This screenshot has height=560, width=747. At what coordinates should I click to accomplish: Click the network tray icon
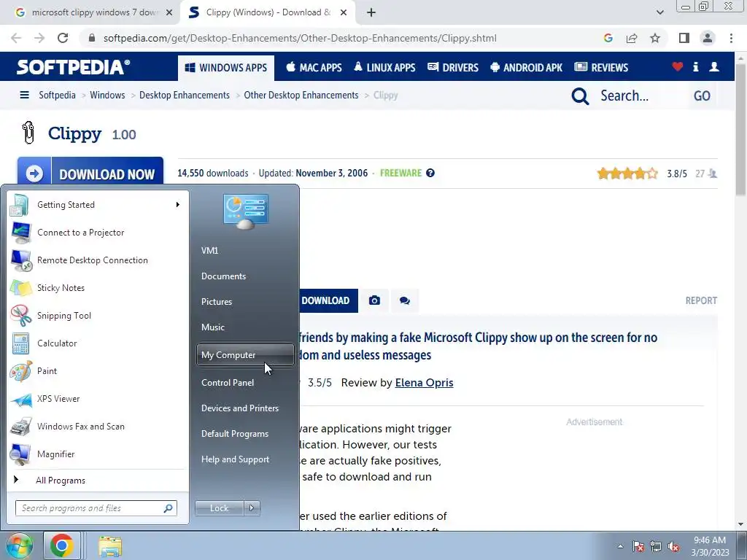(656, 547)
